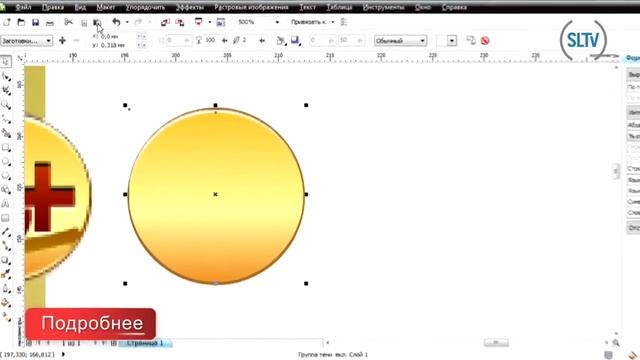
Task: Click the Cut scissors icon
Action: click(69, 22)
